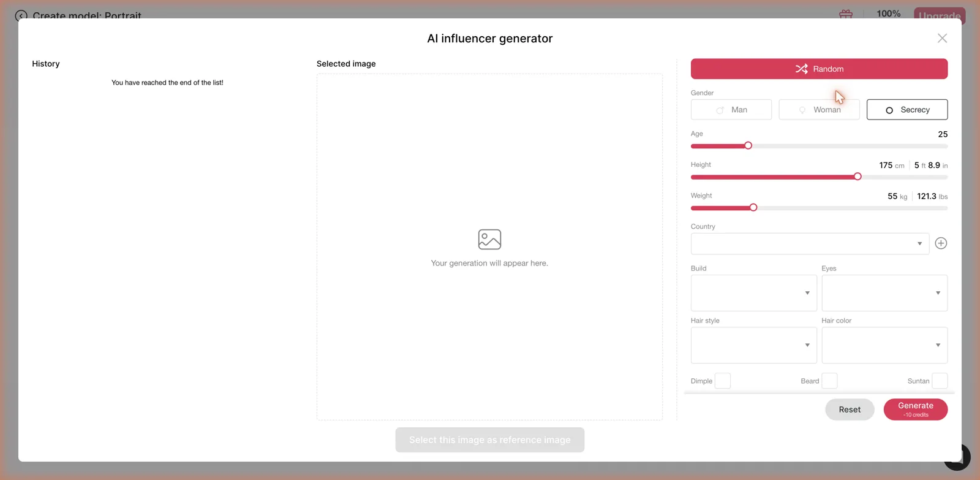Click the Upgrade button
The image size is (980, 480).
940,15
